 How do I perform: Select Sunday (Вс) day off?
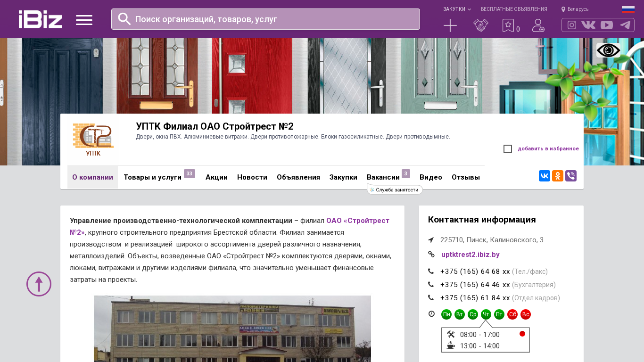coord(526,314)
